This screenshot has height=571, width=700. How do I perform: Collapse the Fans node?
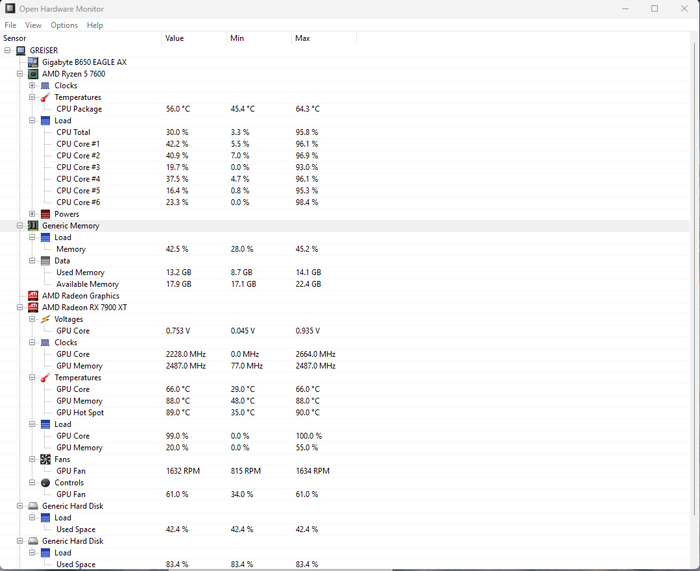tap(32, 459)
